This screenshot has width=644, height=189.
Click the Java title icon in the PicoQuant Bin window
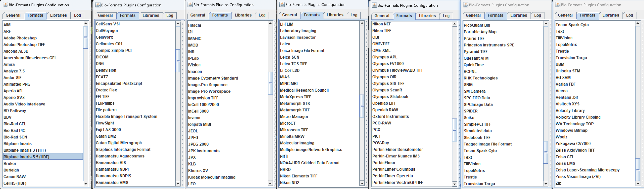pos(466,5)
